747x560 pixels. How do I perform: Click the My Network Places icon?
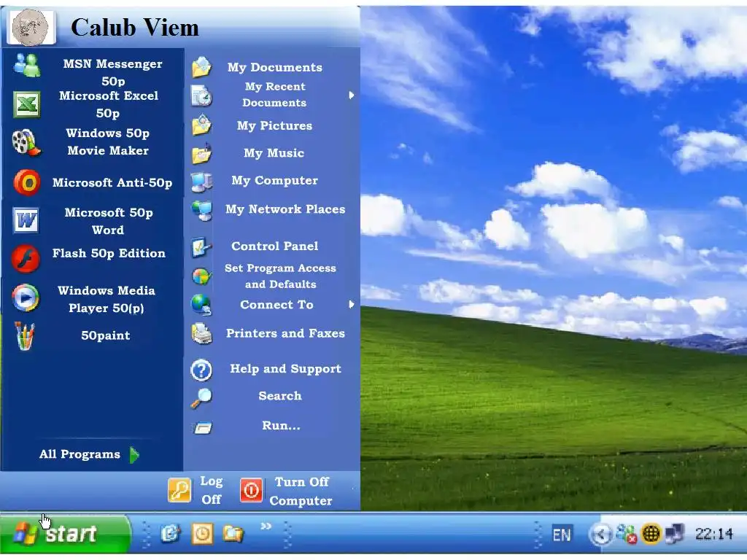[202, 211]
